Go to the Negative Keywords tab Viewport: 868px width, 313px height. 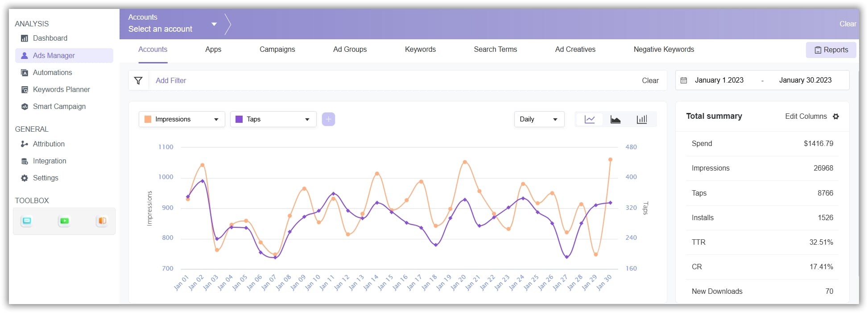(x=663, y=50)
